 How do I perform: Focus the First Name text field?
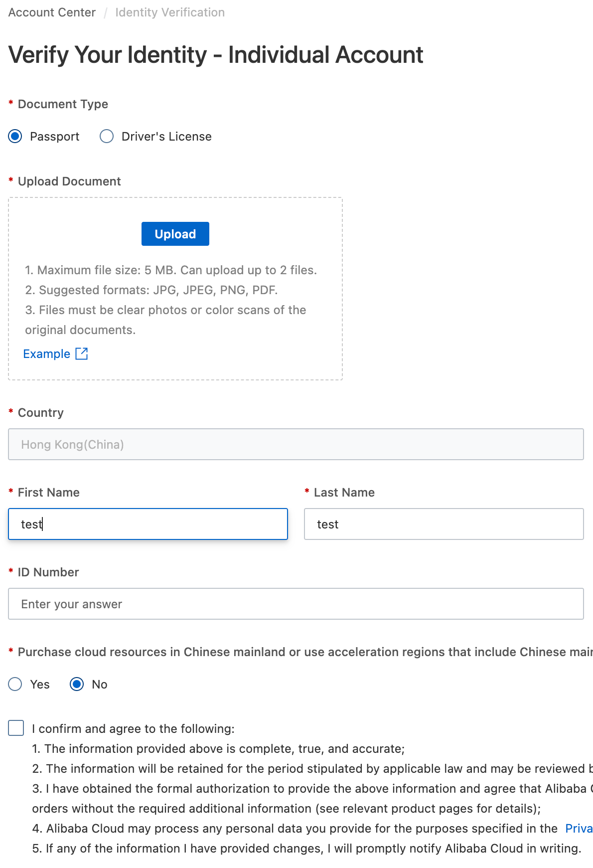[x=148, y=524]
